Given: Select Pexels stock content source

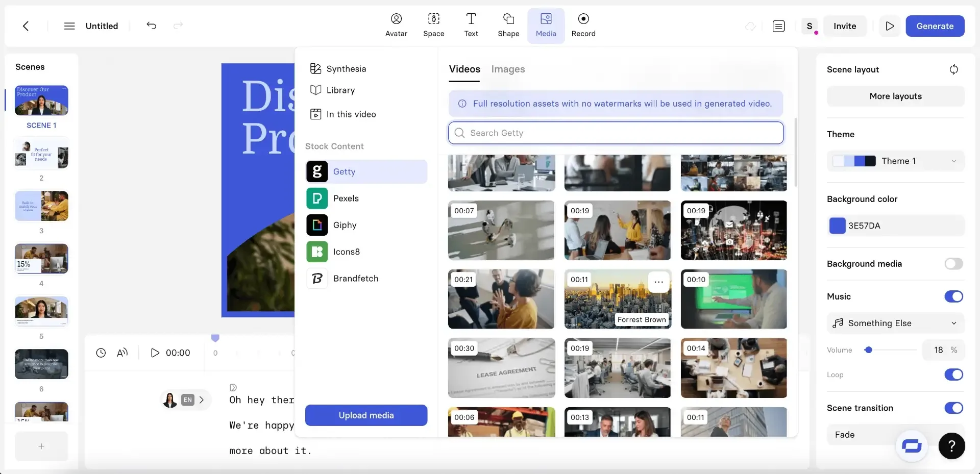Looking at the screenshot, I should pos(366,198).
